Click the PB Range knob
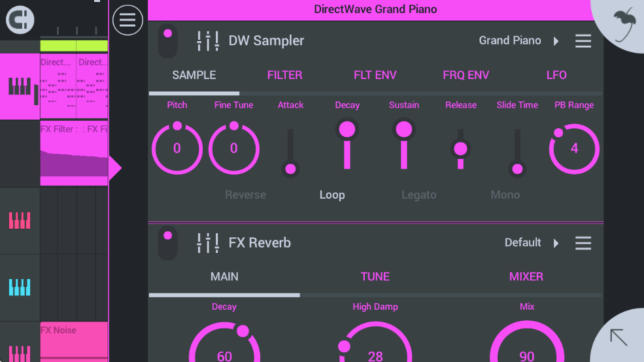 click(x=574, y=148)
